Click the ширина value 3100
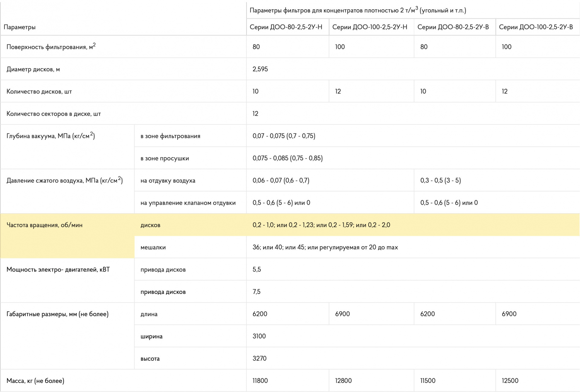The width and height of the screenshot is (580, 392). click(259, 336)
